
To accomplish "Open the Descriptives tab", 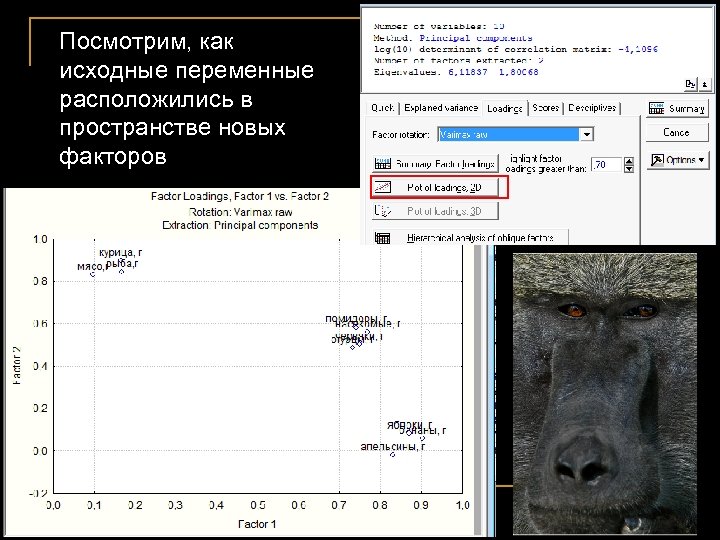I will coord(592,107).
